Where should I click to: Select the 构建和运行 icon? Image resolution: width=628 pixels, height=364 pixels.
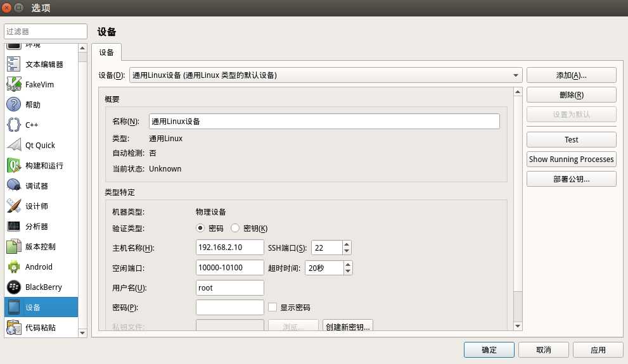[x=13, y=165]
